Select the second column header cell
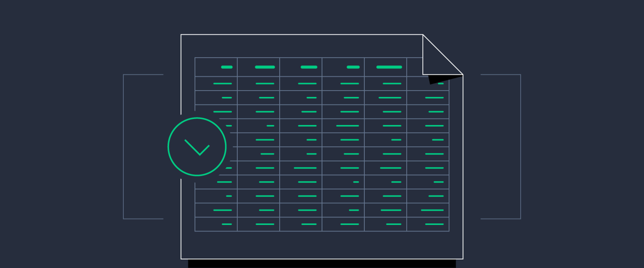The width and height of the screenshot is (644, 268). click(258, 67)
